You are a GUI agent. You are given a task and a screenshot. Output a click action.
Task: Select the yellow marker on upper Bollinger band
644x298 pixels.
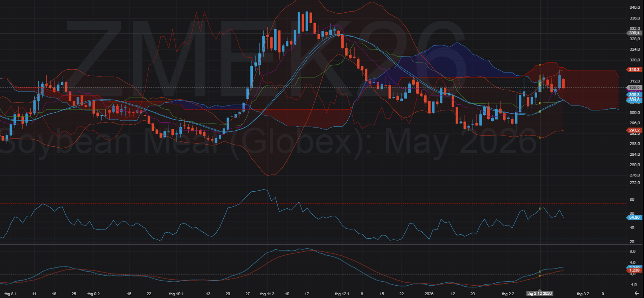pos(540,65)
